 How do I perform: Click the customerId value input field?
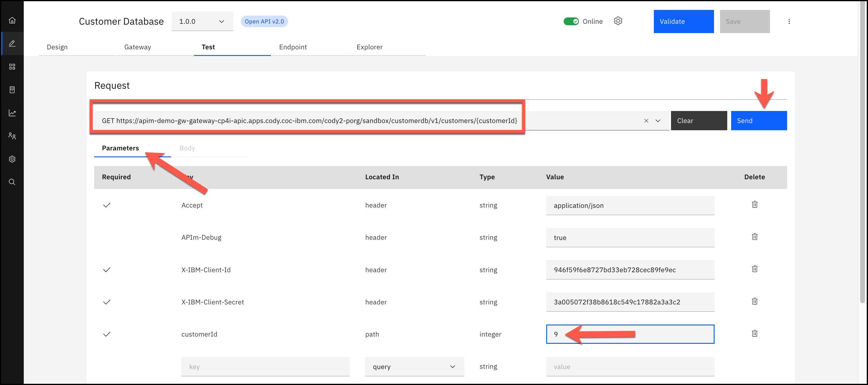coord(657,334)
